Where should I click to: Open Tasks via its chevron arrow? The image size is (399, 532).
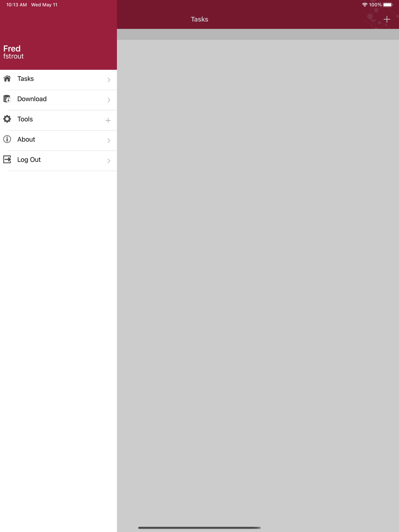(x=109, y=80)
